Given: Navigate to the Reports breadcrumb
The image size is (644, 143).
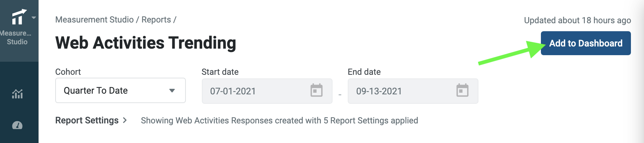Looking at the screenshot, I should coord(156,20).
